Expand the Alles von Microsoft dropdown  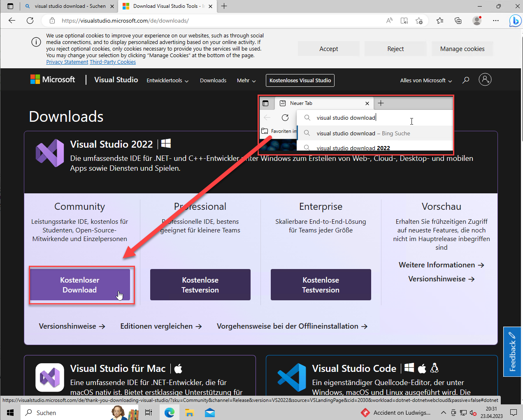click(x=426, y=80)
